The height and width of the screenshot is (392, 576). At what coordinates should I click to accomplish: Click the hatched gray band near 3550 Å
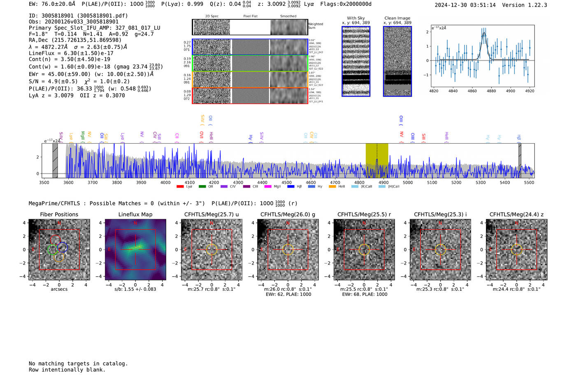[55, 160]
